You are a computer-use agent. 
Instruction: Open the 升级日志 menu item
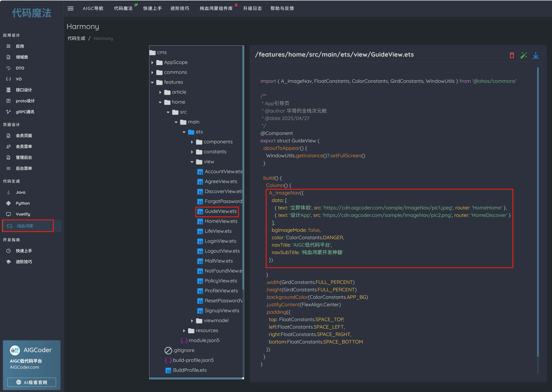pyautogui.click(x=252, y=8)
